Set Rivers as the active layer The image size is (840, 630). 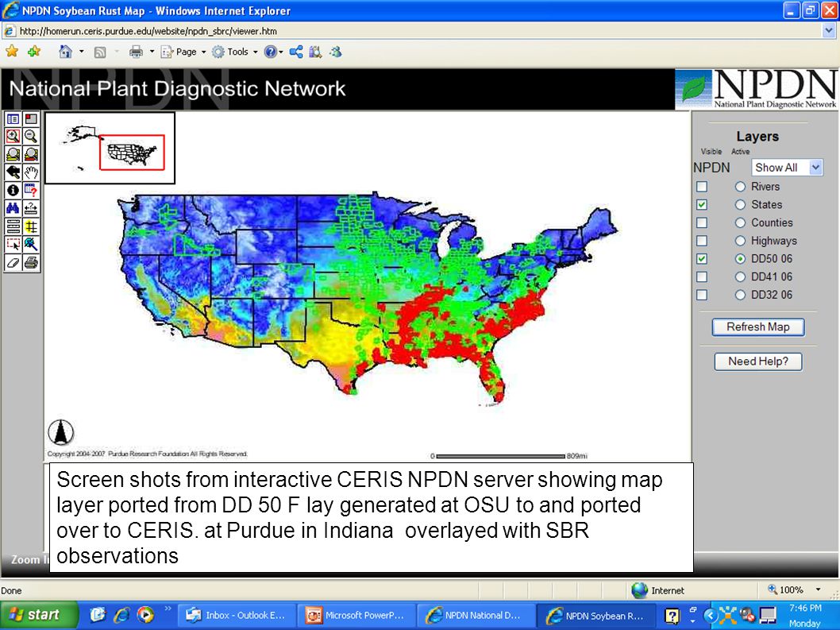pos(740,187)
